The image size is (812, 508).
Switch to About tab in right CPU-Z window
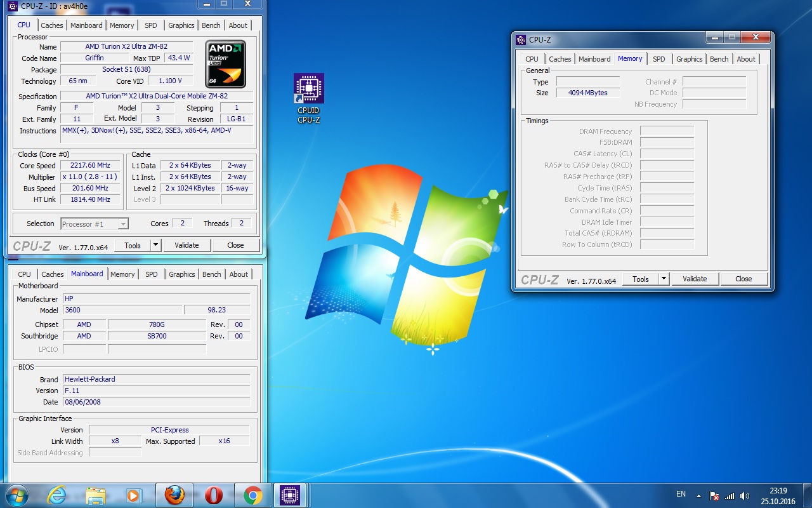pos(747,59)
